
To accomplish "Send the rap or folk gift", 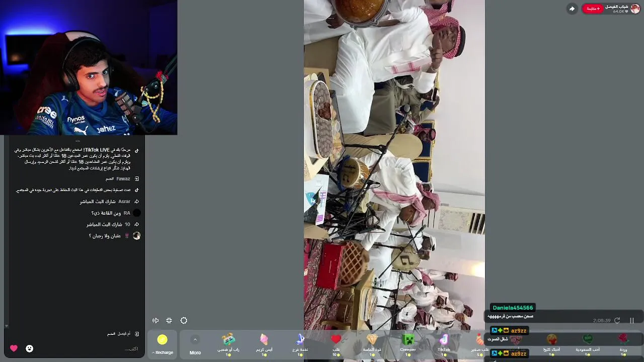I will [x=228, y=345].
